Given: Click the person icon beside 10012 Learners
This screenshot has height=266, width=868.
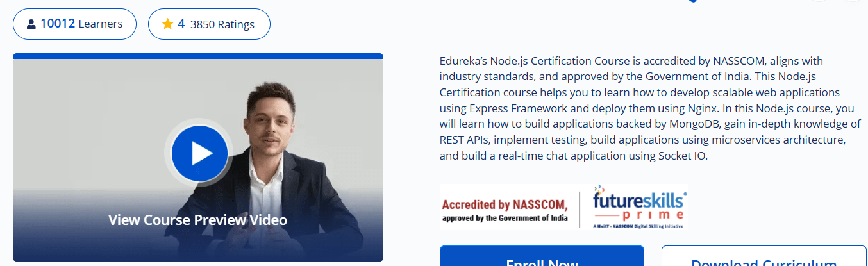Looking at the screenshot, I should pyautogui.click(x=31, y=24).
